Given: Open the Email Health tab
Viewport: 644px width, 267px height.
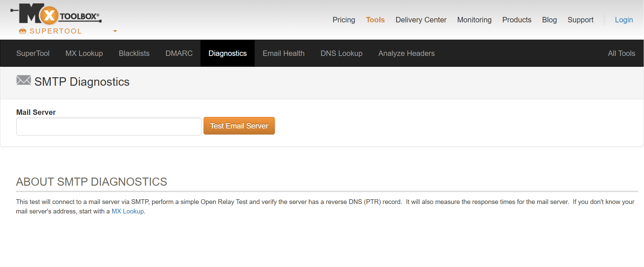Looking at the screenshot, I should tap(283, 53).
